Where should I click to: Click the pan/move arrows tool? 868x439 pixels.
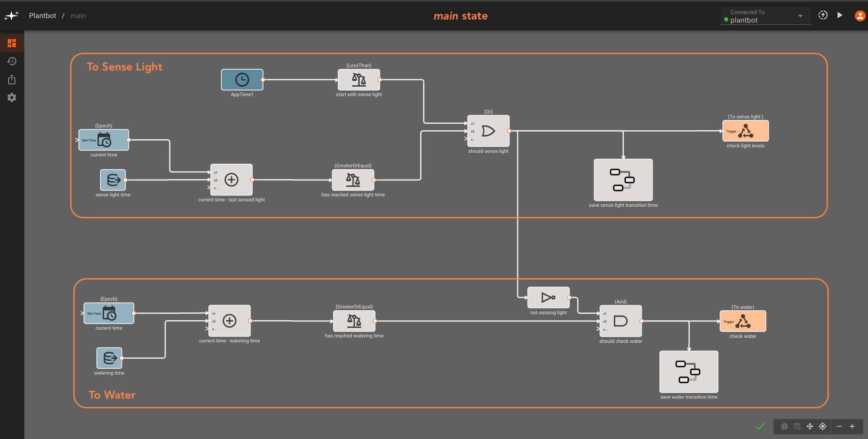pos(810,426)
